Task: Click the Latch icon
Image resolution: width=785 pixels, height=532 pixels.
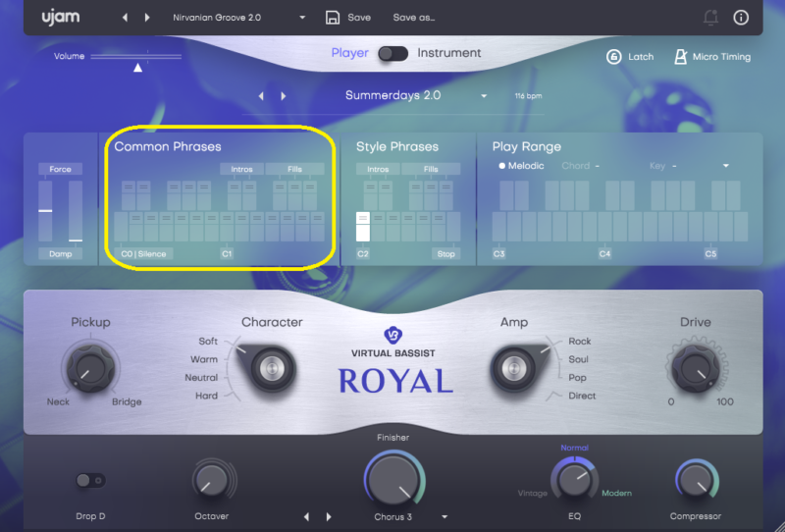Action: click(613, 57)
